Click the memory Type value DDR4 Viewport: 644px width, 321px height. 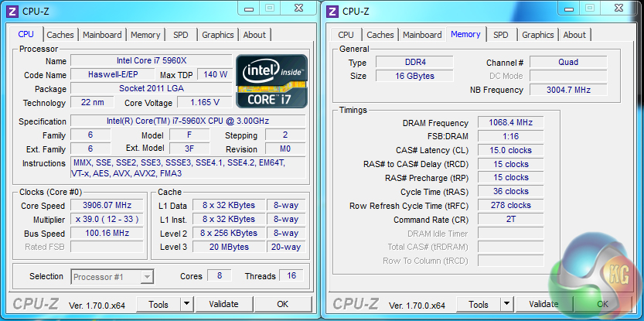414,62
